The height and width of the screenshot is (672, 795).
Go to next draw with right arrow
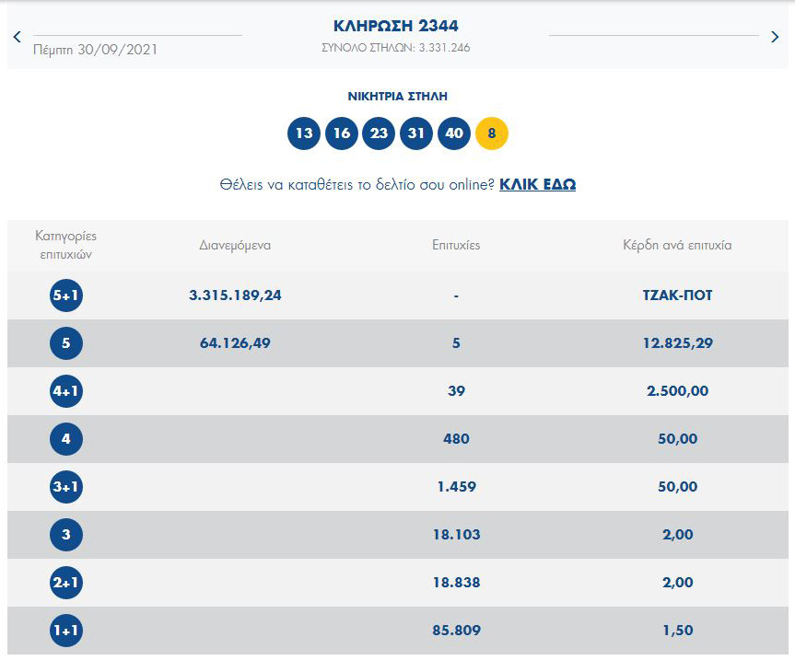[775, 37]
